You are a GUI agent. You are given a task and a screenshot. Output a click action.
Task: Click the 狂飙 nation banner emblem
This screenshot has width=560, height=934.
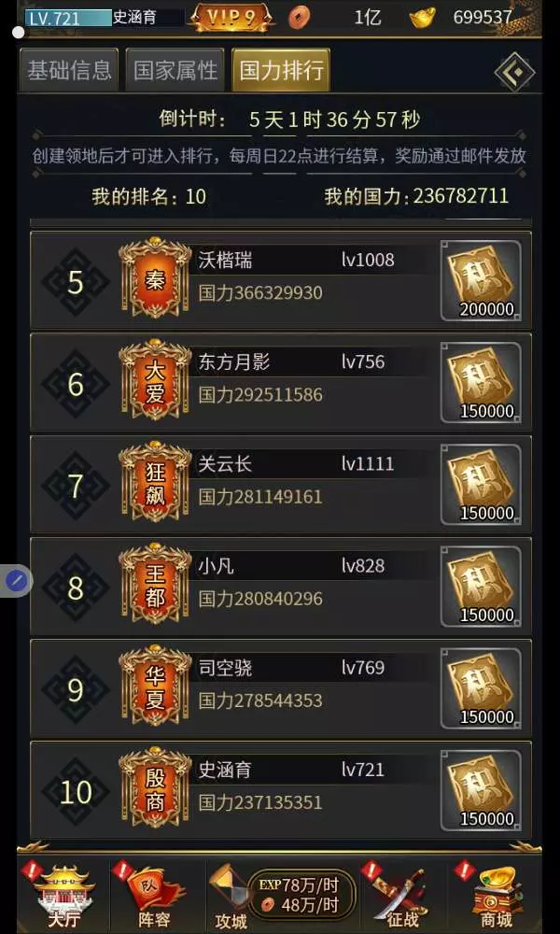click(x=155, y=483)
